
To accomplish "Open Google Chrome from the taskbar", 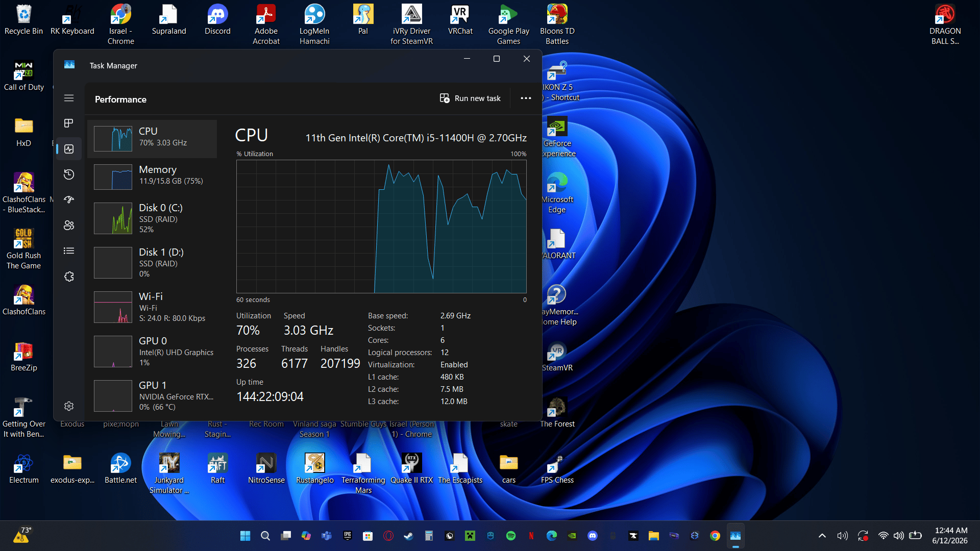I will point(715,536).
